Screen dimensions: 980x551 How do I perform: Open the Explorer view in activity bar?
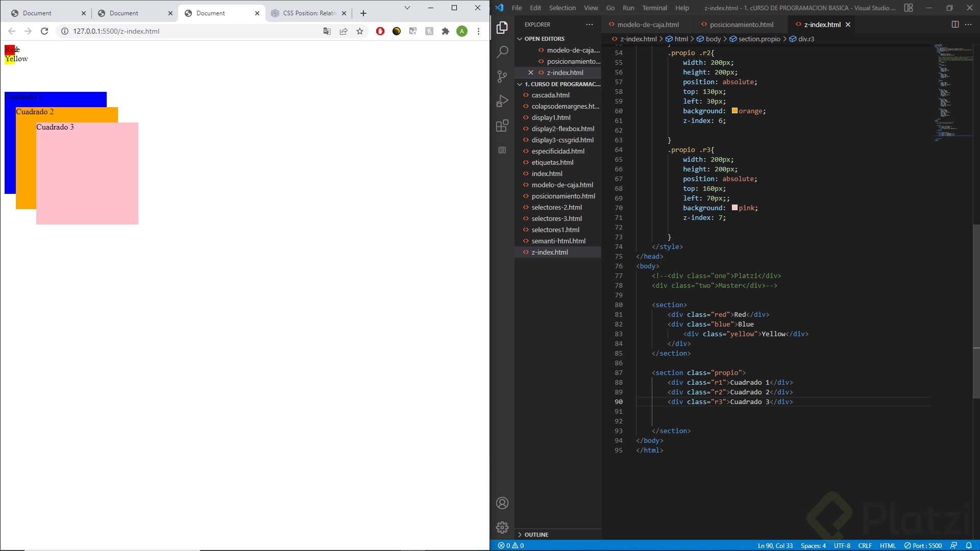pos(502,27)
